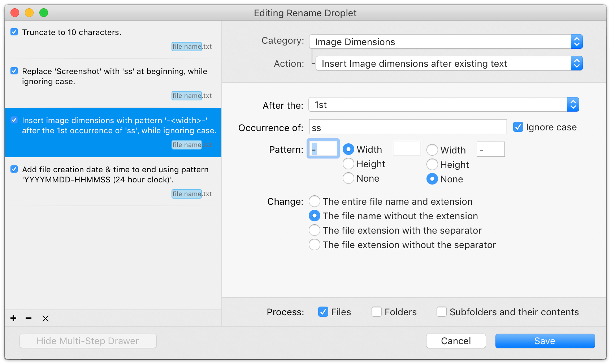Open the Category dropdown showing Image Dimensions
This screenshot has height=364, width=611.
click(x=446, y=42)
